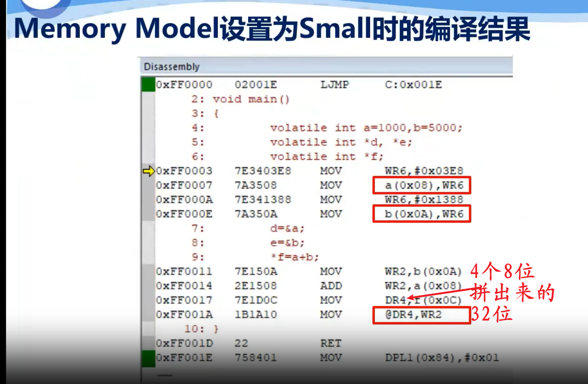Click the yellow current-instruction arrow at 0xFF0003

coord(149,171)
